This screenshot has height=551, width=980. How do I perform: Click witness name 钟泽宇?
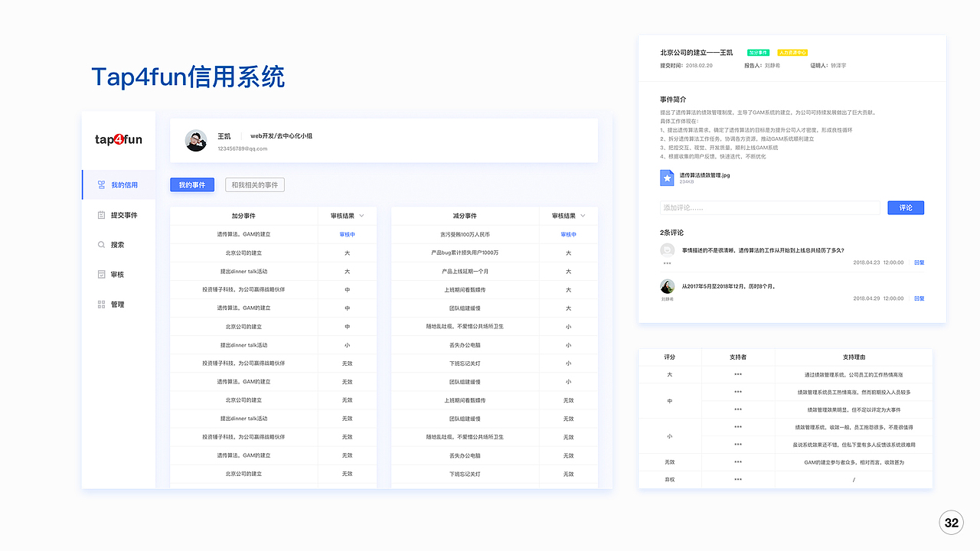pyautogui.click(x=838, y=66)
